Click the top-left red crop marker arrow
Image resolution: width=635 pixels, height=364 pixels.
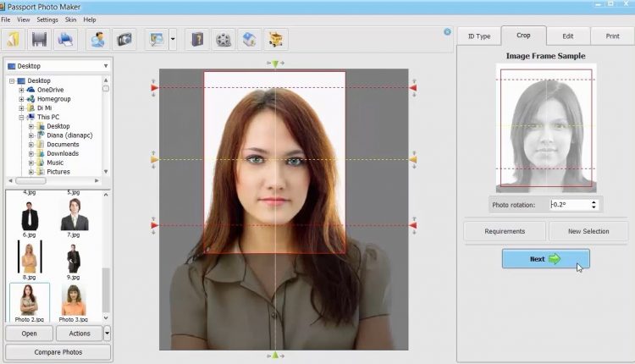click(154, 88)
